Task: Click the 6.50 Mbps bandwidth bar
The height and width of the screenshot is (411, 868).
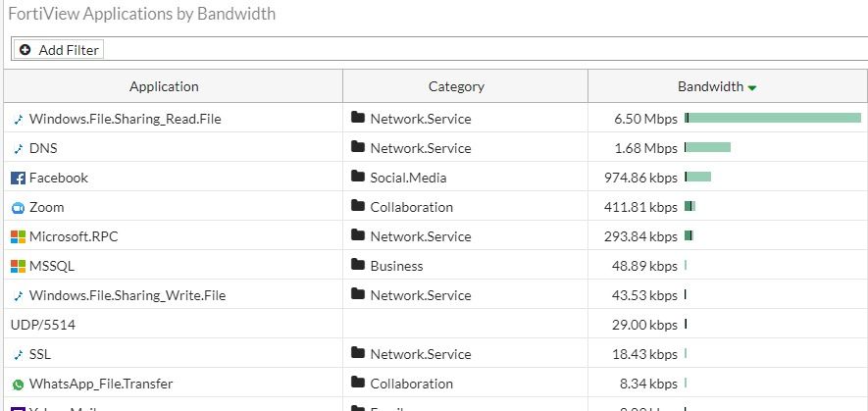Action: tap(773, 119)
